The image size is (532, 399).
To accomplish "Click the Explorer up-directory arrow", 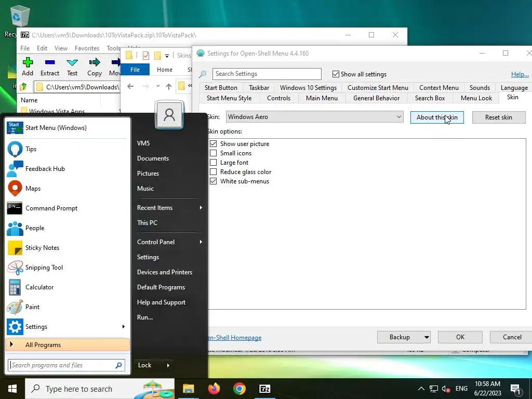I will (x=169, y=86).
